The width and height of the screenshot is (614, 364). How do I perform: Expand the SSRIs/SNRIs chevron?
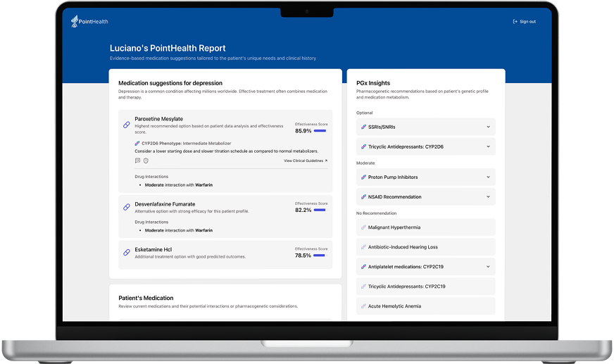coord(488,127)
